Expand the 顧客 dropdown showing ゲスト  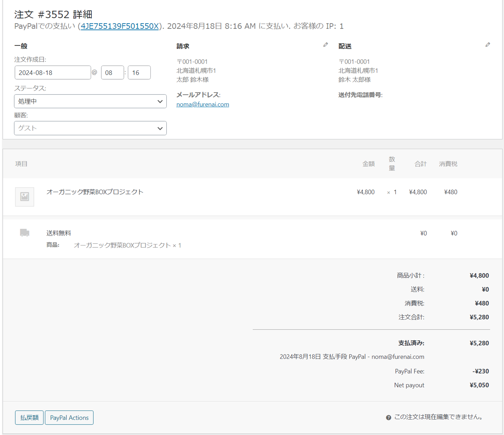[90, 128]
